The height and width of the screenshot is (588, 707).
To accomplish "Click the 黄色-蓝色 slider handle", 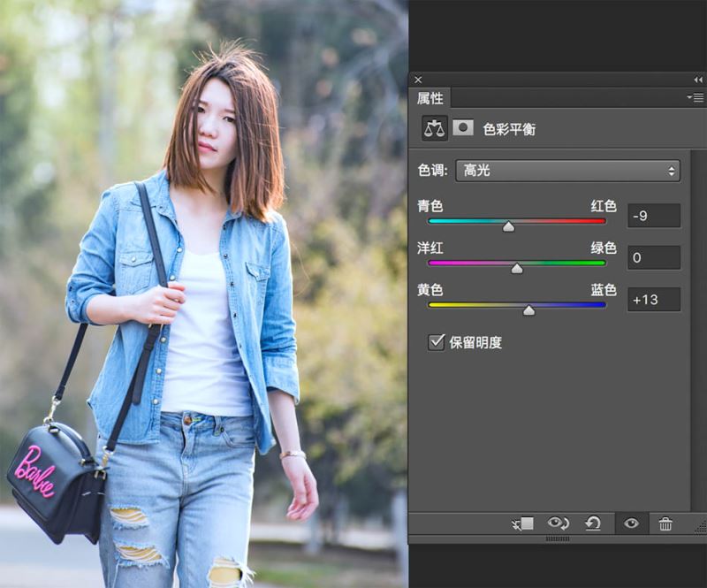I will point(528,310).
